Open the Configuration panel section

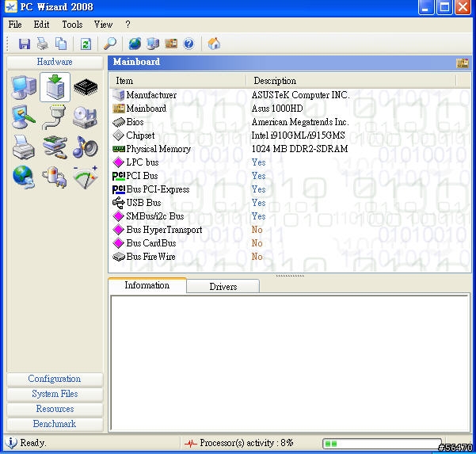point(55,379)
